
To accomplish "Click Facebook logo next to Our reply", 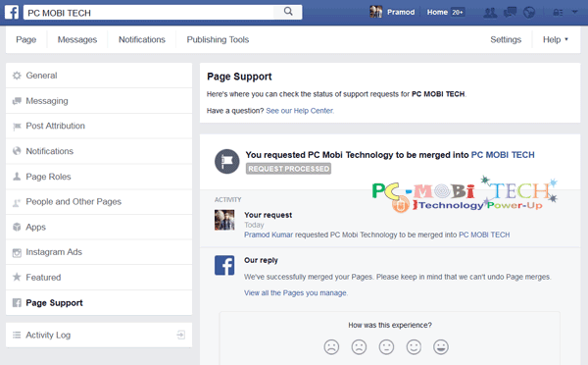I will click(224, 265).
